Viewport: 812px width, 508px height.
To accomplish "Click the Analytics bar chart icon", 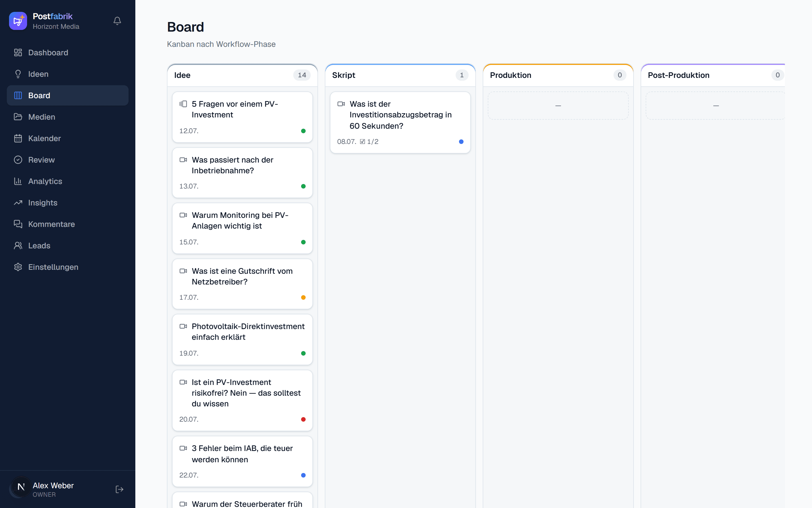I will point(18,181).
